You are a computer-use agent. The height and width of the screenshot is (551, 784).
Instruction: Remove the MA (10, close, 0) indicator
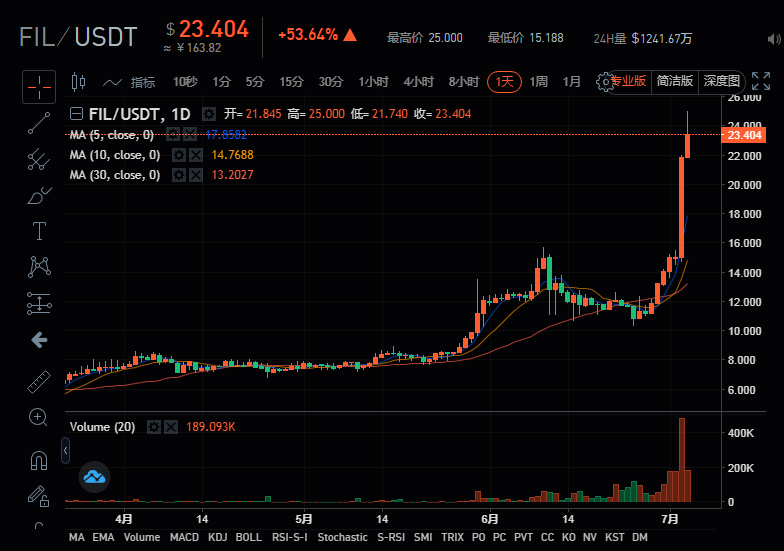coord(196,155)
